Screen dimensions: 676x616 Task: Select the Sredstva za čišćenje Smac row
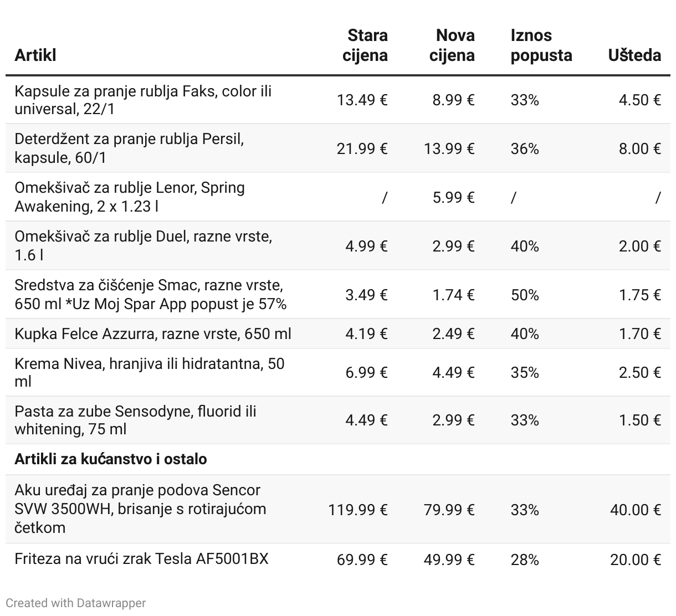[x=338, y=294]
